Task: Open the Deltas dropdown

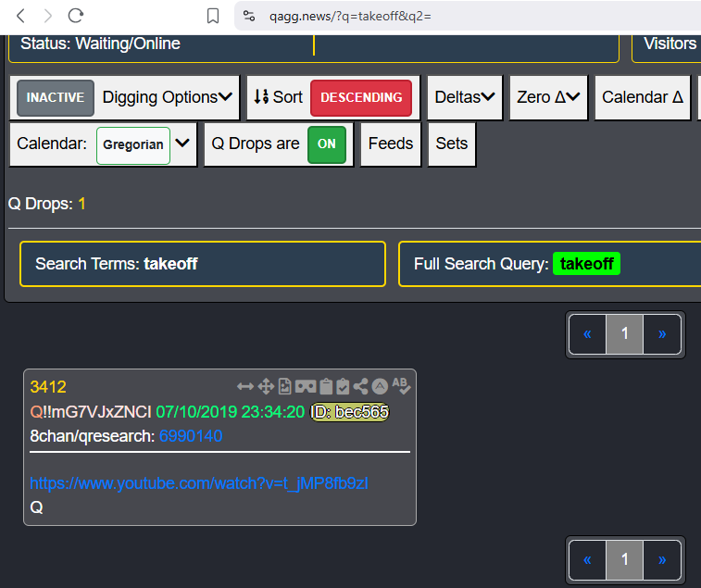Action: pos(465,97)
